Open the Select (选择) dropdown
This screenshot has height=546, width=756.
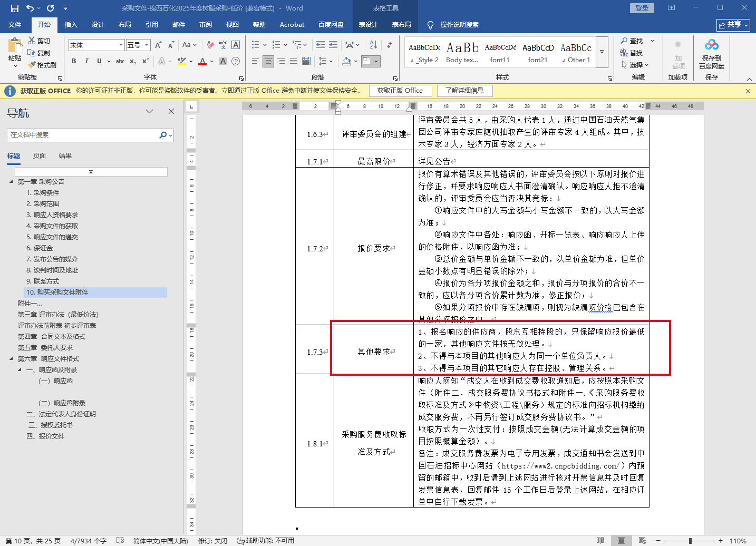635,65
